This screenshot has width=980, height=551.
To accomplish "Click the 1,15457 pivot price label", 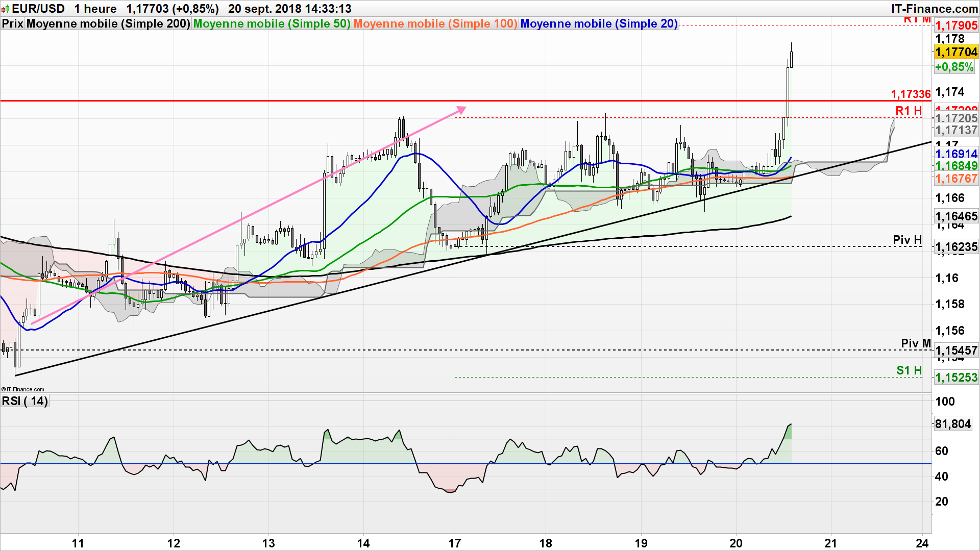I will (x=957, y=350).
